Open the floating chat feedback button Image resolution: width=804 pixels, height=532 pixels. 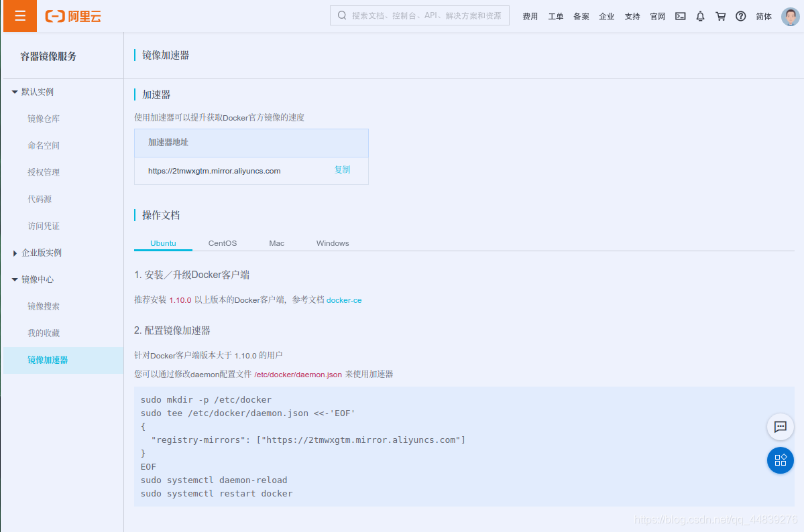pyautogui.click(x=780, y=426)
